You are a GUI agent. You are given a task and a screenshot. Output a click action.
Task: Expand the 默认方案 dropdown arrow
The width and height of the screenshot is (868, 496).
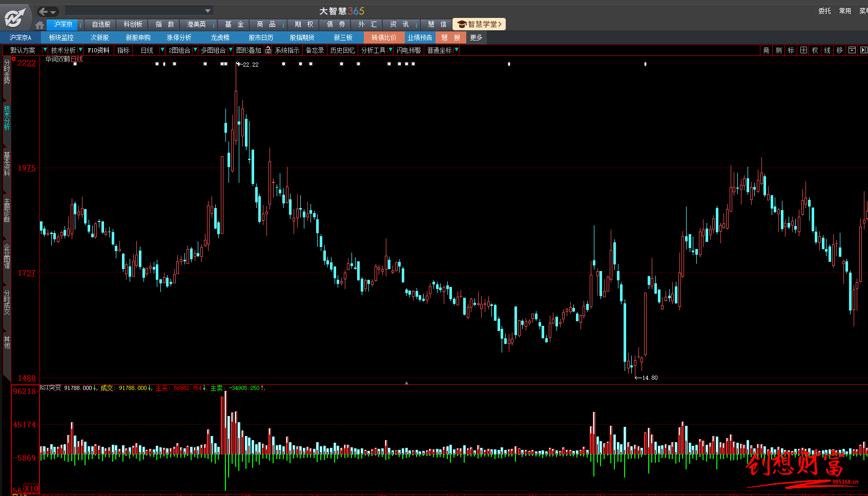(x=45, y=50)
